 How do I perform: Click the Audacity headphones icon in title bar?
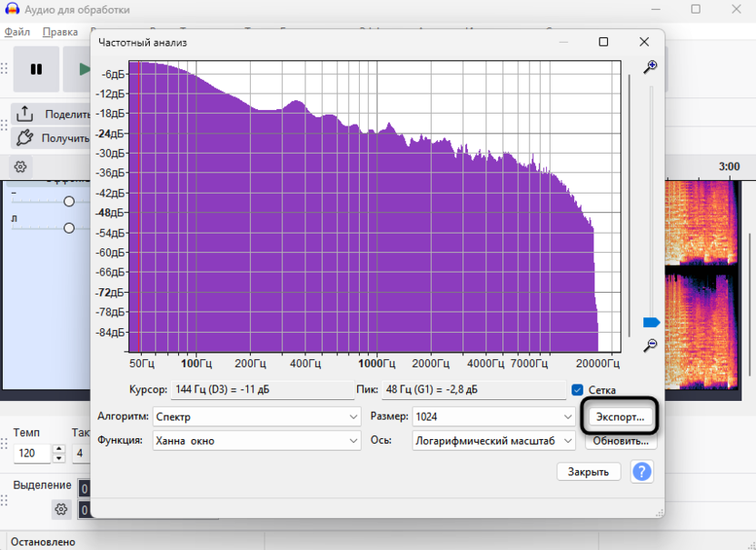point(13,9)
